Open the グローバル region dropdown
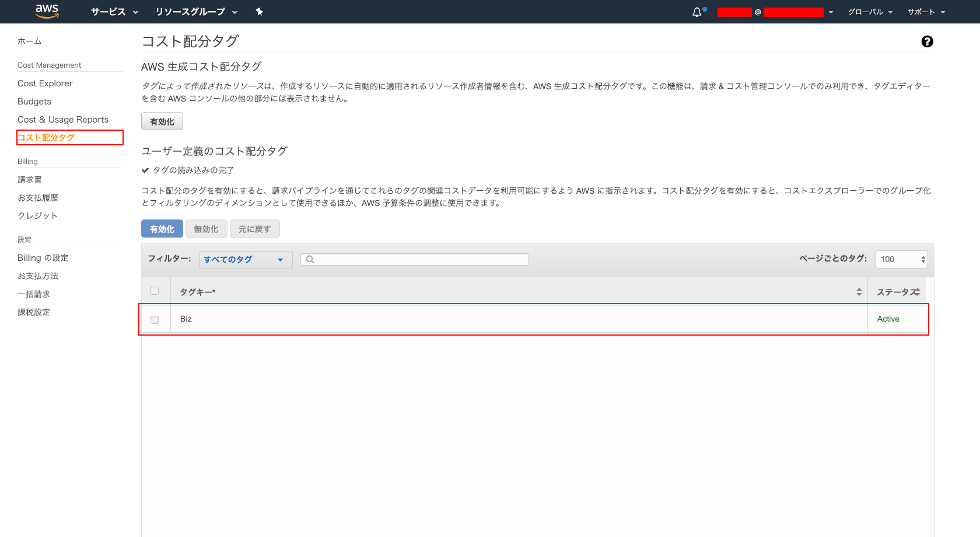The width and height of the screenshot is (980, 537). coord(870,12)
